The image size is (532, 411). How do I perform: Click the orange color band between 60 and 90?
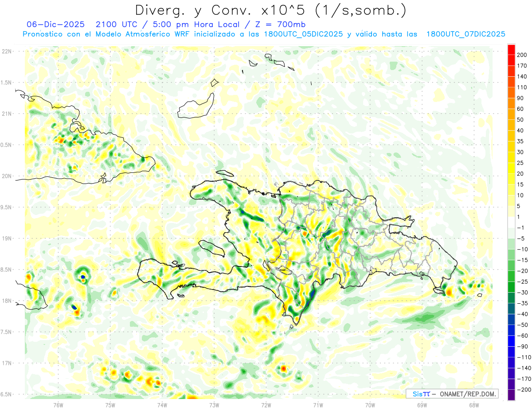tap(511, 104)
